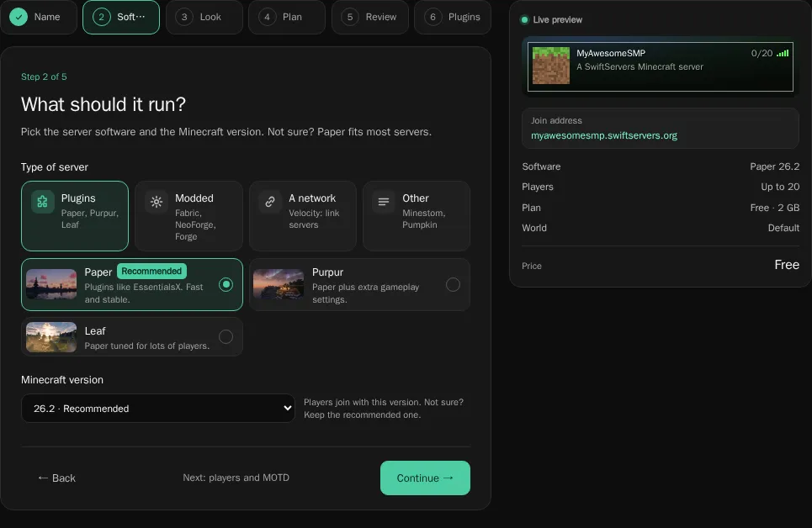
Task: Switch to the Plugins step tab
Action: tap(453, 17)
